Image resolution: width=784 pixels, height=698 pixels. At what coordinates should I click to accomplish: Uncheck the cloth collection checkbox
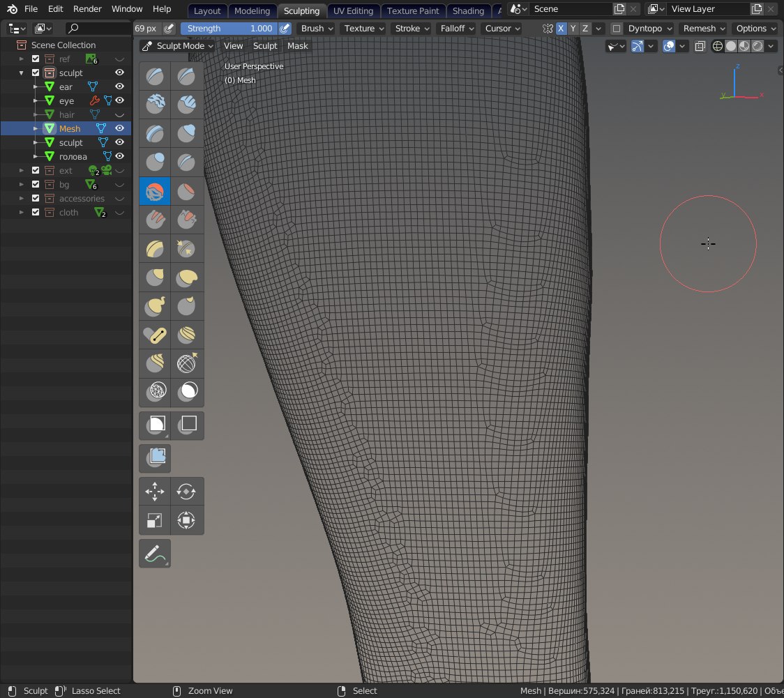click(x=36, y=212)
